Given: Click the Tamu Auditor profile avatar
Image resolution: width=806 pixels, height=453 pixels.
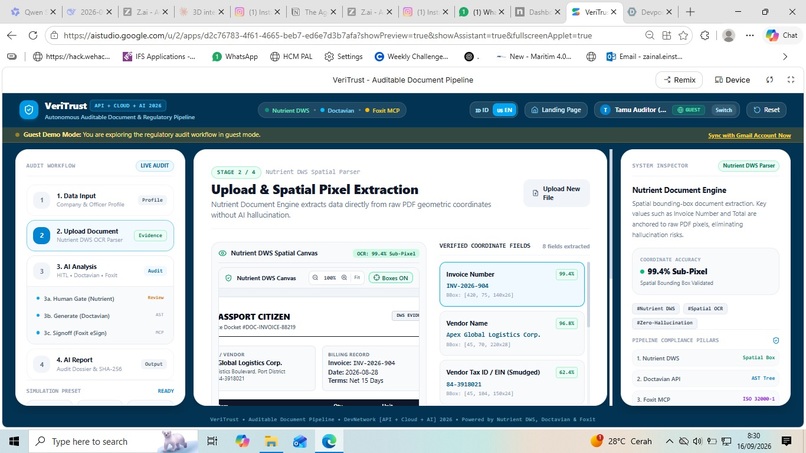Looking at the screenshot, I should [605, 110].
